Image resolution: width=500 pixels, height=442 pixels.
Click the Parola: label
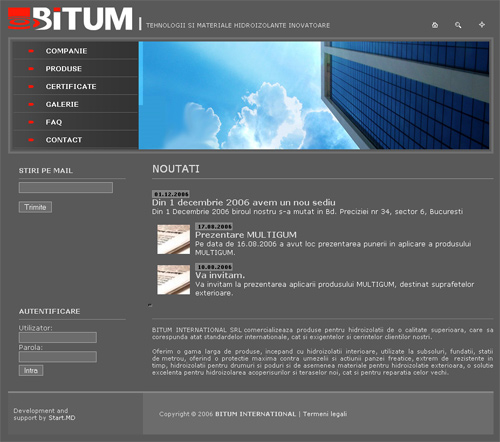click(31, 347)
